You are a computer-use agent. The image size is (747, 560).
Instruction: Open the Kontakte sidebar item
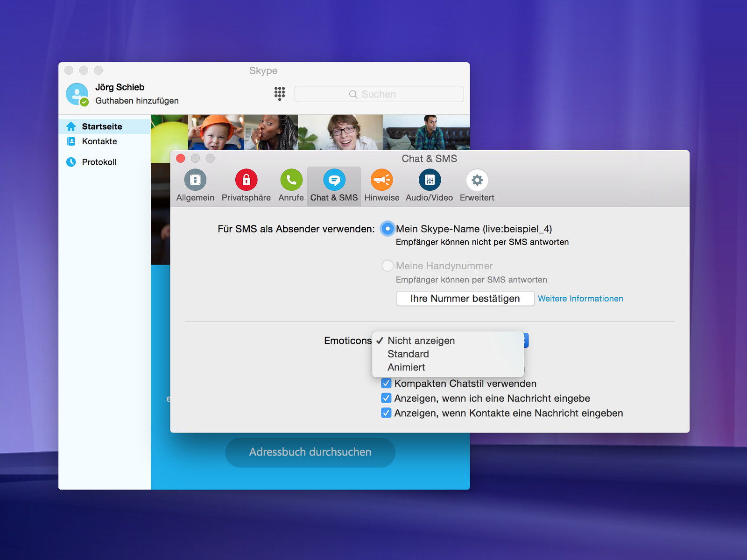tap(105, 141)
